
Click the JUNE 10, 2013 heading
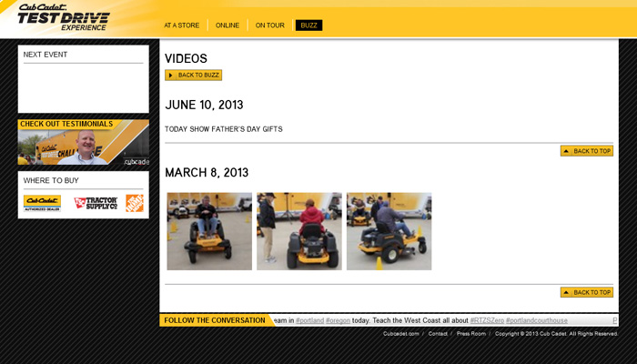pyautogui.click(x=204, y=105)
